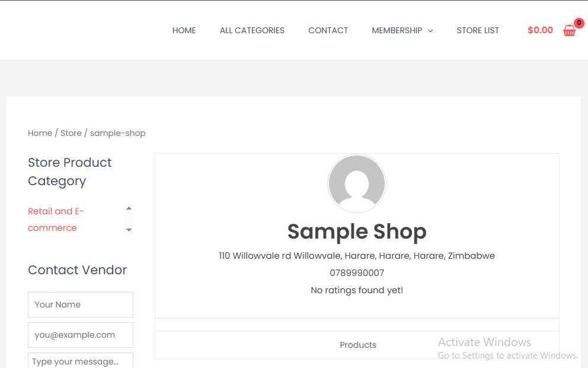Open the Store List menu item
The width and height of the screenshot is (588, 368).
[478, 30]
